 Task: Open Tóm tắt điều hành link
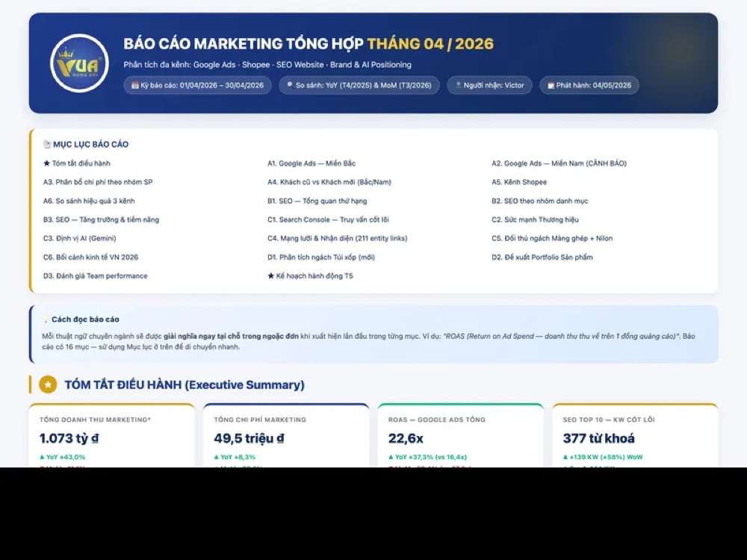pyautogui.click(x=77, y=164)
